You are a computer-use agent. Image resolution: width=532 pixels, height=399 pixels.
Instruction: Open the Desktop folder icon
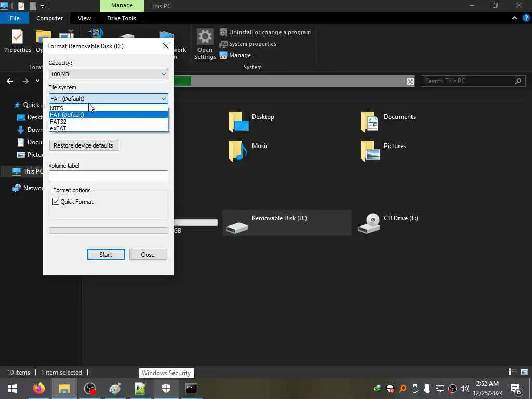[238, 122]
